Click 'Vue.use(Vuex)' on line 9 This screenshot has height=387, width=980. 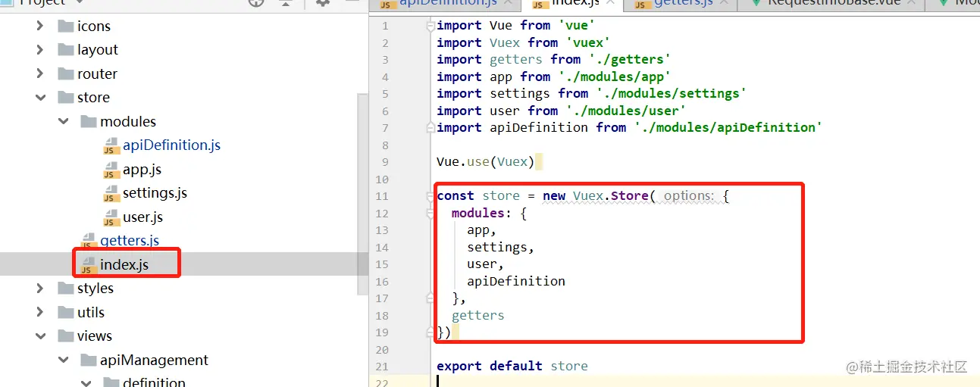(486, 162)
